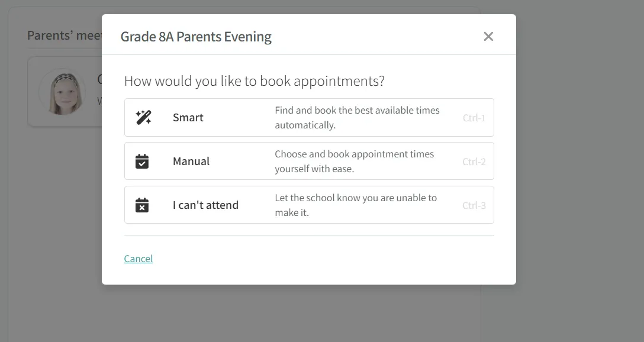Click the magic wand Smart icon
Screen dimensions: 644x342
click(x=143, y=117)
